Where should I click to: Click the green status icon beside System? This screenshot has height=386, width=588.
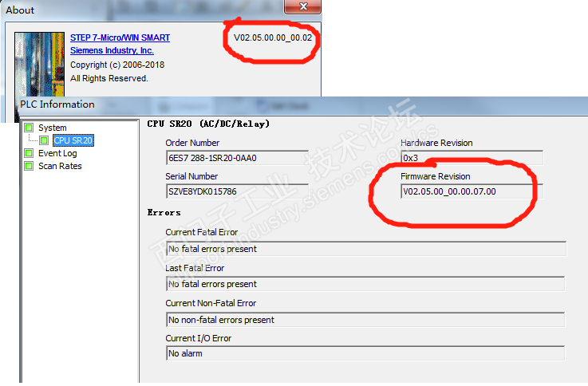coord(29,128)
